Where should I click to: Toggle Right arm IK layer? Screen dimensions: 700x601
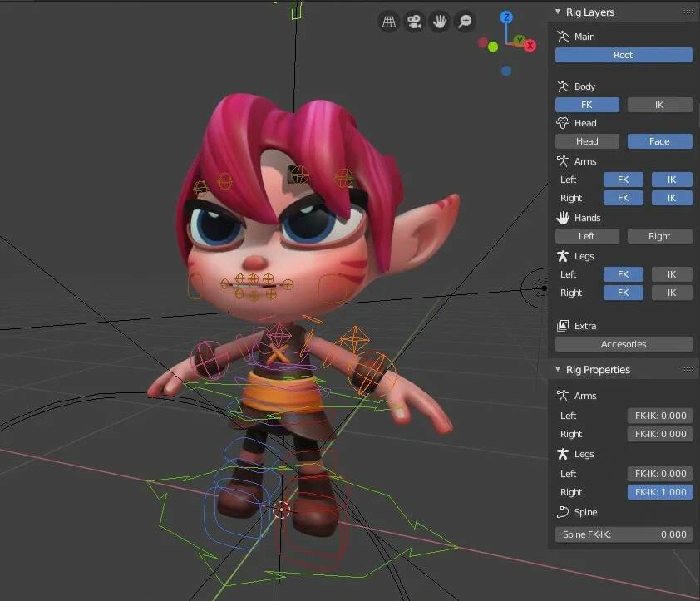[x=672, y=198]
